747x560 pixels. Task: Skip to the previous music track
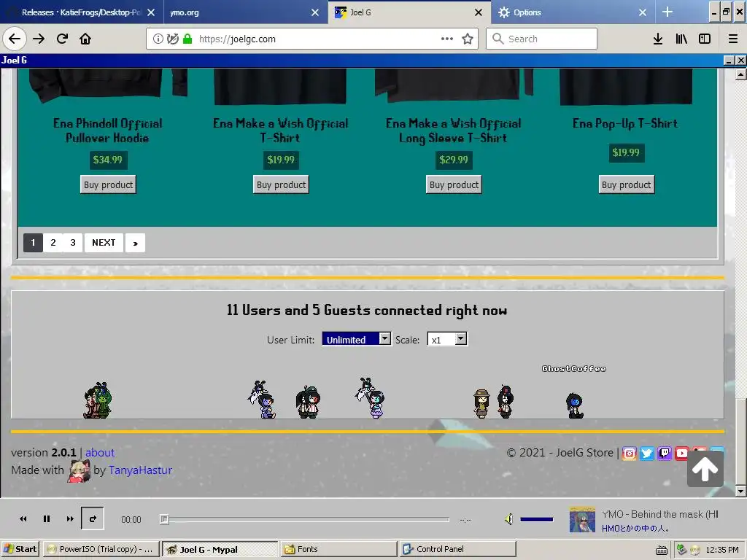(x=23, y=519)
